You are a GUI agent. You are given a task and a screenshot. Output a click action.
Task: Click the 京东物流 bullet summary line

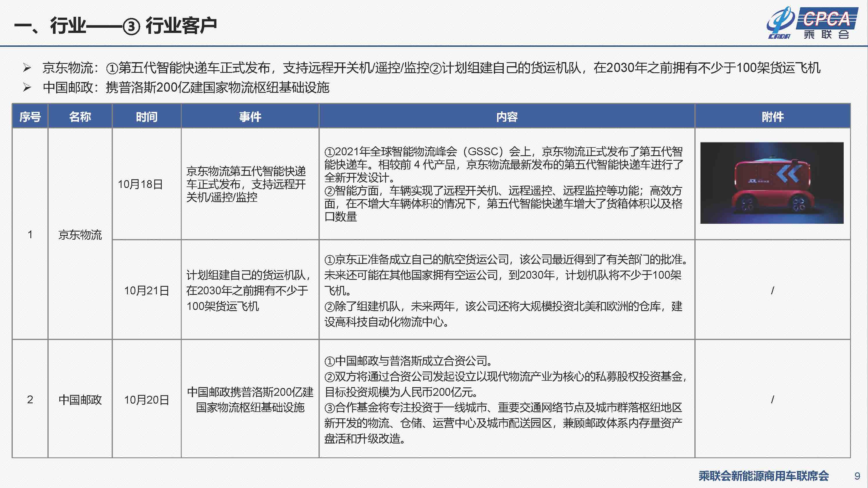[x=431, y=68]
